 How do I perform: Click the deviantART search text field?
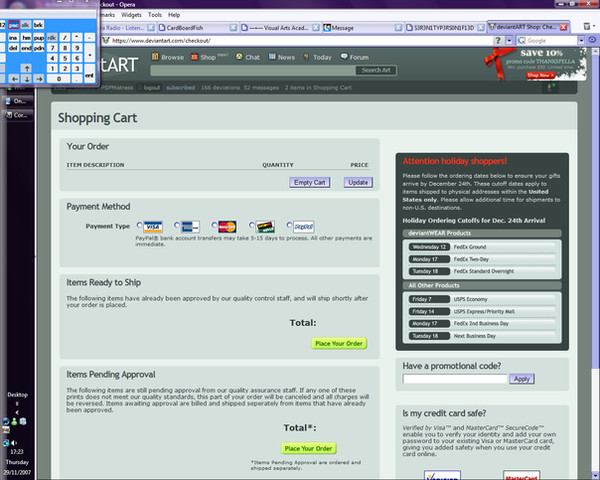(x=253, y=70)
